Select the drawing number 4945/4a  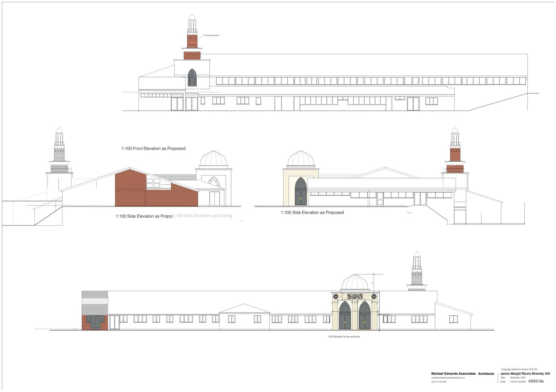(536, 381)
